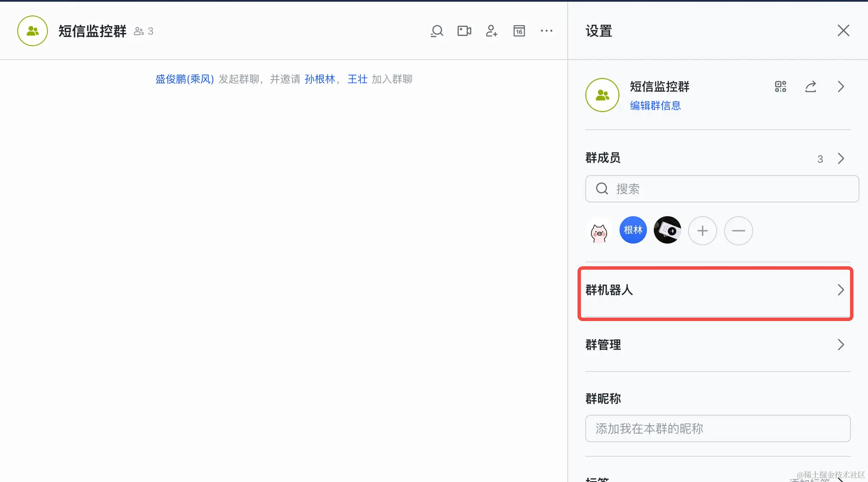Open the three-dots more options menu
The height and width of the screenshot is (482, 868).
click(546, 31)
